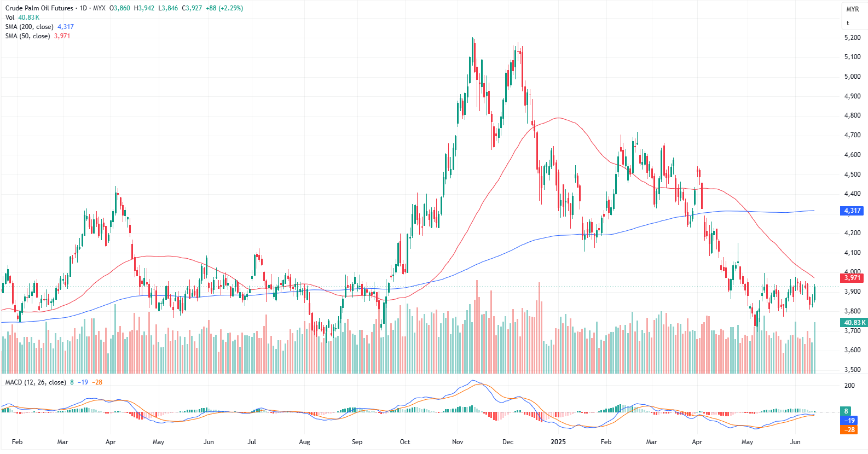
Task: Select the MACD (12, 26, close) legend
Action: (x=36, y=382)
